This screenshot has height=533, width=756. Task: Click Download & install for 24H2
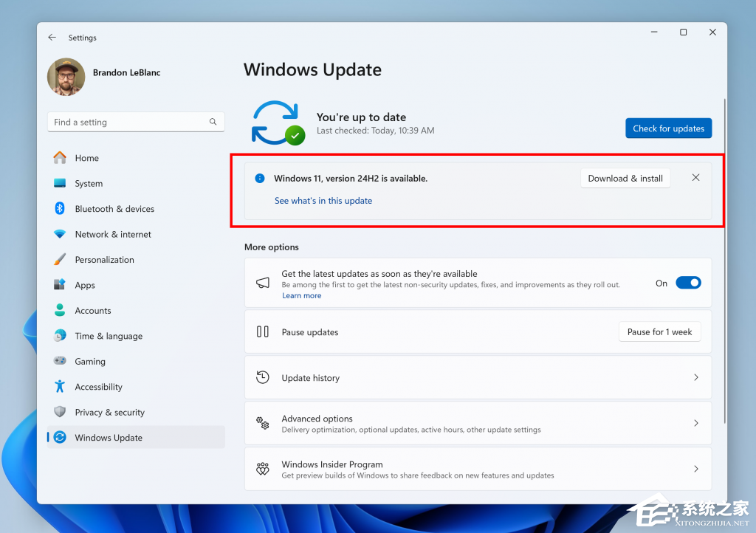pos(625,179)
